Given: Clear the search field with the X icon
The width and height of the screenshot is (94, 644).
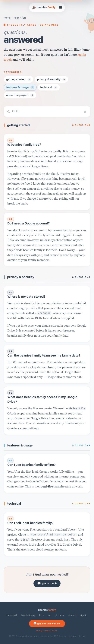Looking at the screenshot, I should pyautogui.click(x=85, y=112).
